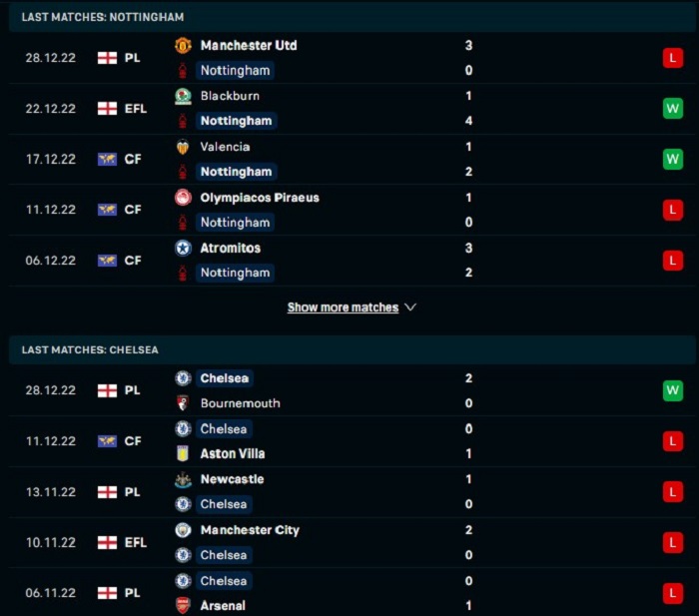Click the Aston Villa crest icon

[183, 453]
